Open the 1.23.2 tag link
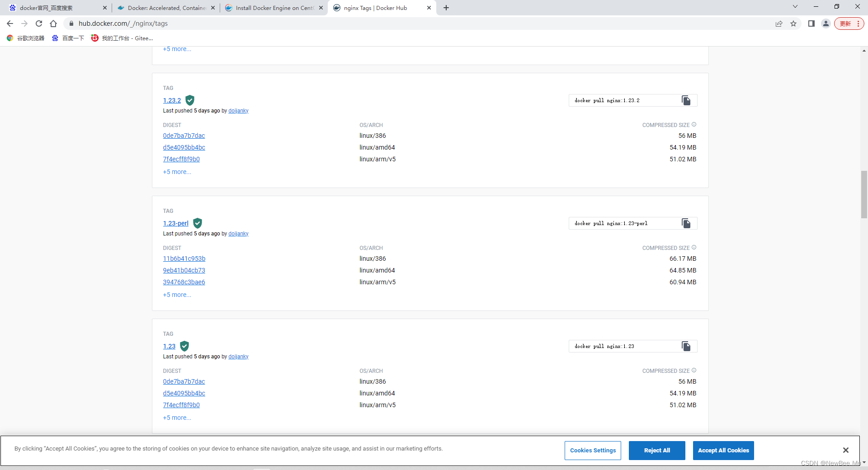The height and width of the screenshot is (470, 868). pyautogui.click(x=172, y=100)
